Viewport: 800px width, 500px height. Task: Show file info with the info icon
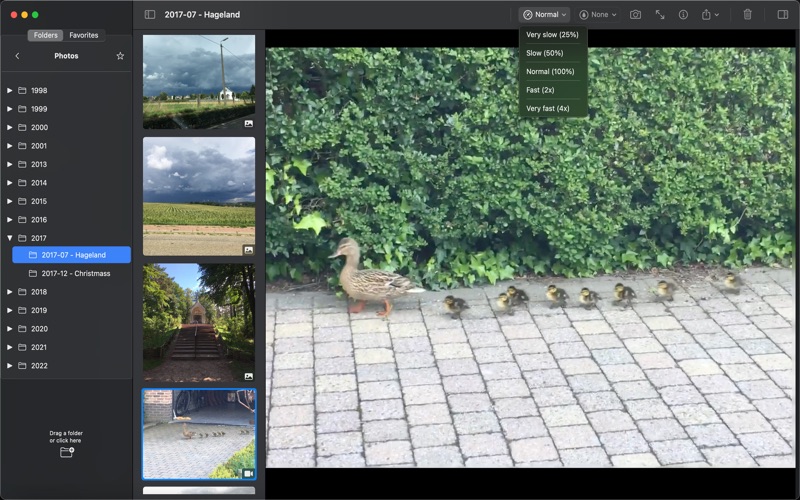tap(683, 15)
